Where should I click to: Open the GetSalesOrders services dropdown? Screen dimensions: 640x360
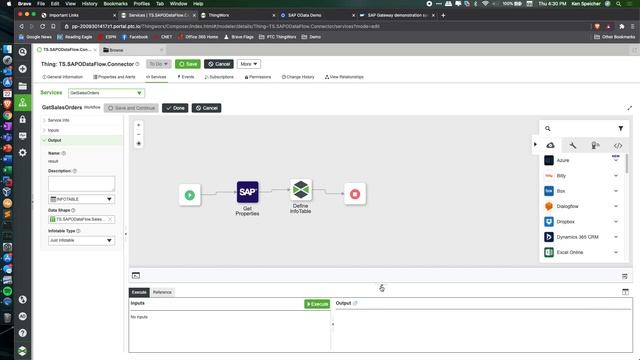pos(106,93)
